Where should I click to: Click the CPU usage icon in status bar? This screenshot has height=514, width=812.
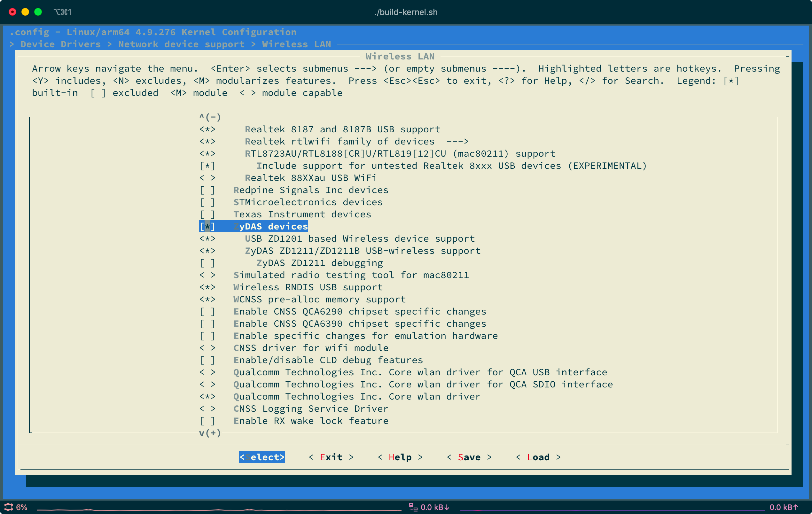coord(8,507)
